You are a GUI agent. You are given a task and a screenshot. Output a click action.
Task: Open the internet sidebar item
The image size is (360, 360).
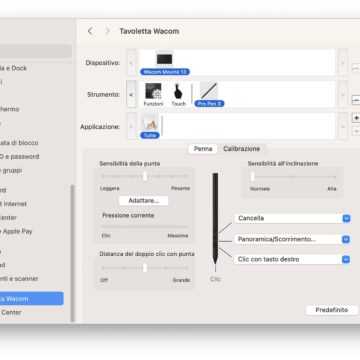coord(13,204)
